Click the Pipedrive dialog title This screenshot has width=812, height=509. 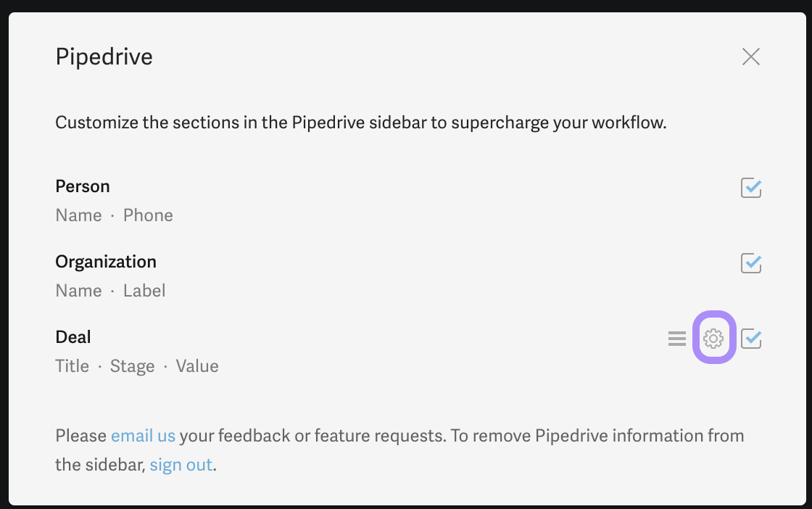(x=104, y=57)
